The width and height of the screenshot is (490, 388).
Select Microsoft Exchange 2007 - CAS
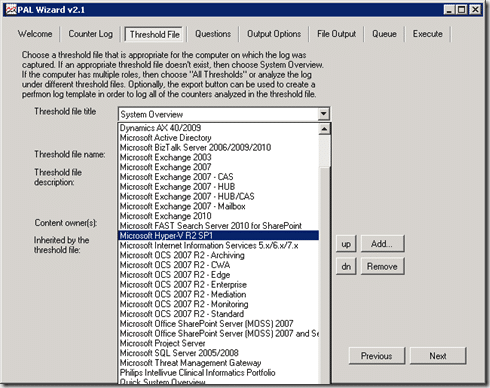click(x=218, y=177)
